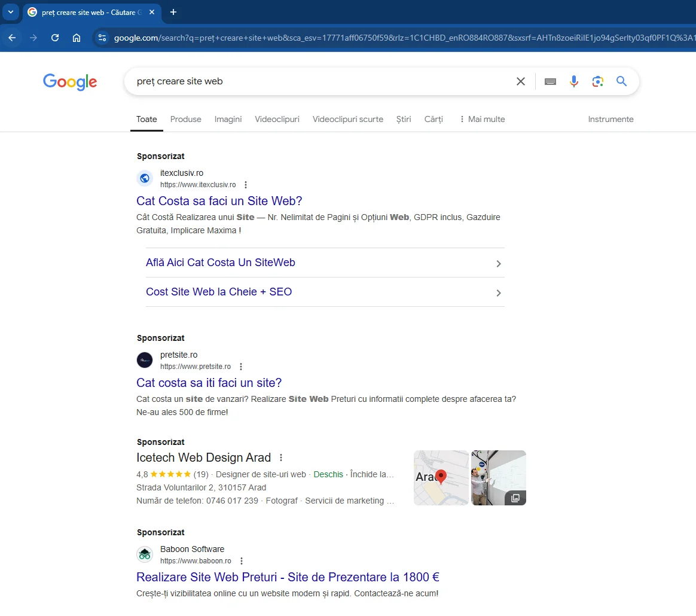This screenshot has width=696, height=616.
Task: Open Google Lens image search
Action: tap(597, 81)
